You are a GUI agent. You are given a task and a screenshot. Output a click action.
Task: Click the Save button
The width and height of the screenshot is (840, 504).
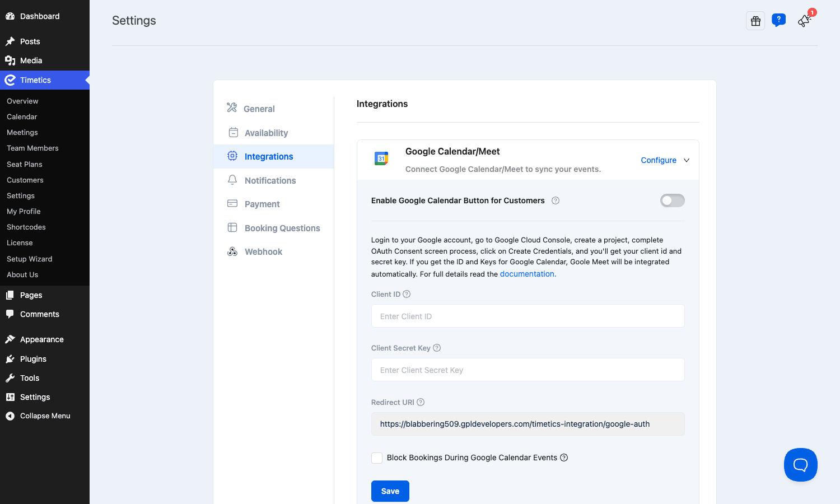point(390,491)
